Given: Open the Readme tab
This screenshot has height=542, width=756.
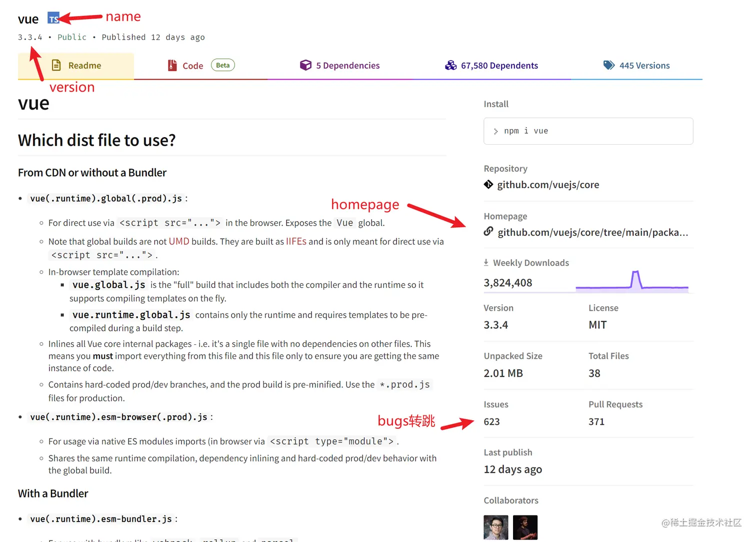Looking at the screenshot, I should click(x=76, y=66).
